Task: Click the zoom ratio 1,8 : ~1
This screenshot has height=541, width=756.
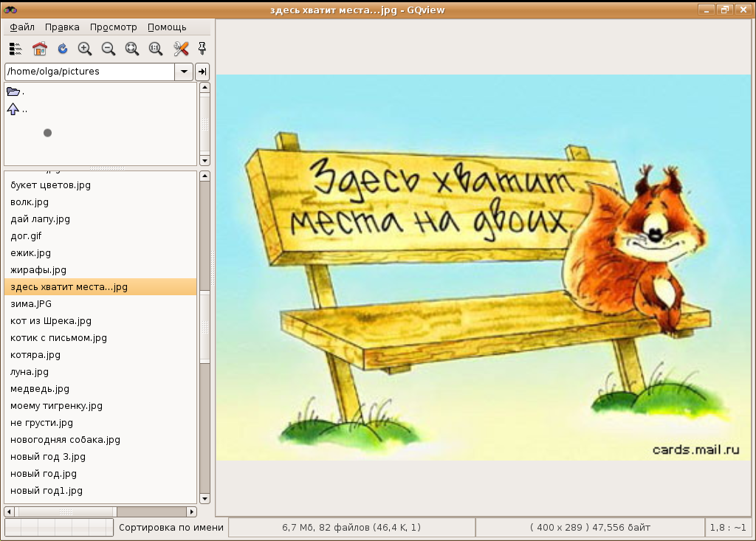Action: tap(728, 528)
